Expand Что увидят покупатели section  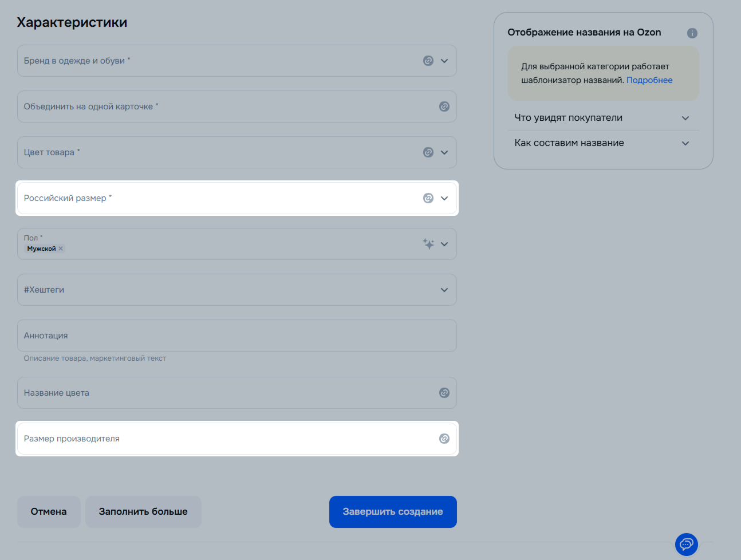(x=685, y=118)
